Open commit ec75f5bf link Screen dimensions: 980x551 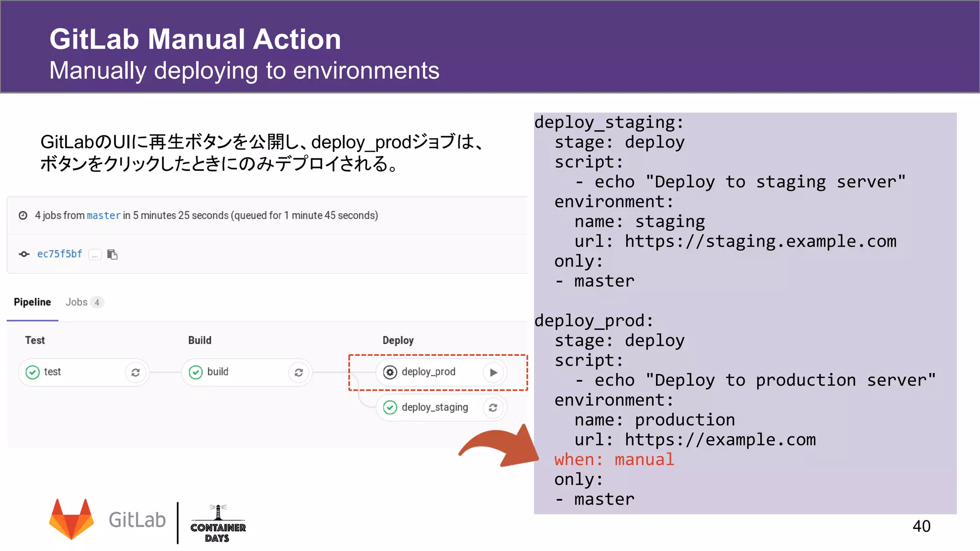click(60, 254)
